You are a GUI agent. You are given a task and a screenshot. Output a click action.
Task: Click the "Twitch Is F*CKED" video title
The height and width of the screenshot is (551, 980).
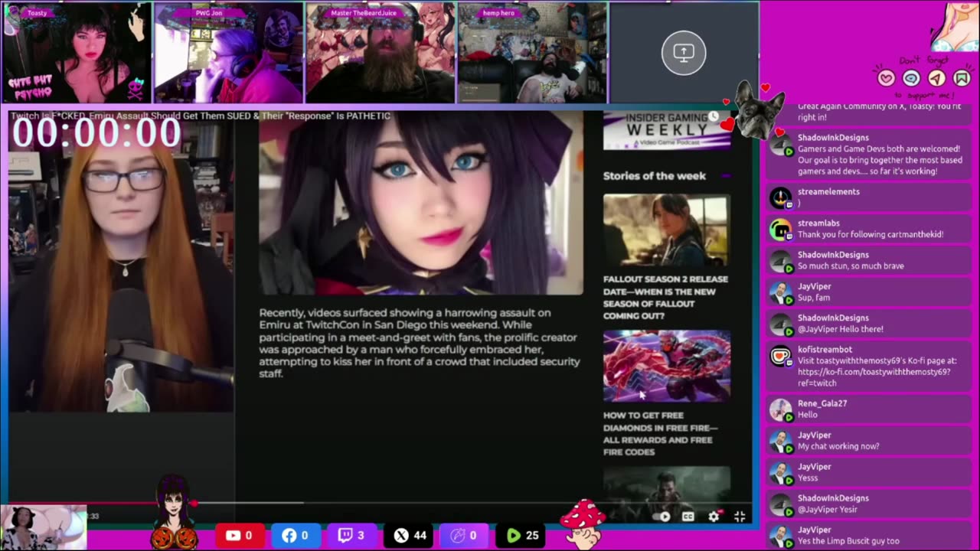tap(201, 116)
